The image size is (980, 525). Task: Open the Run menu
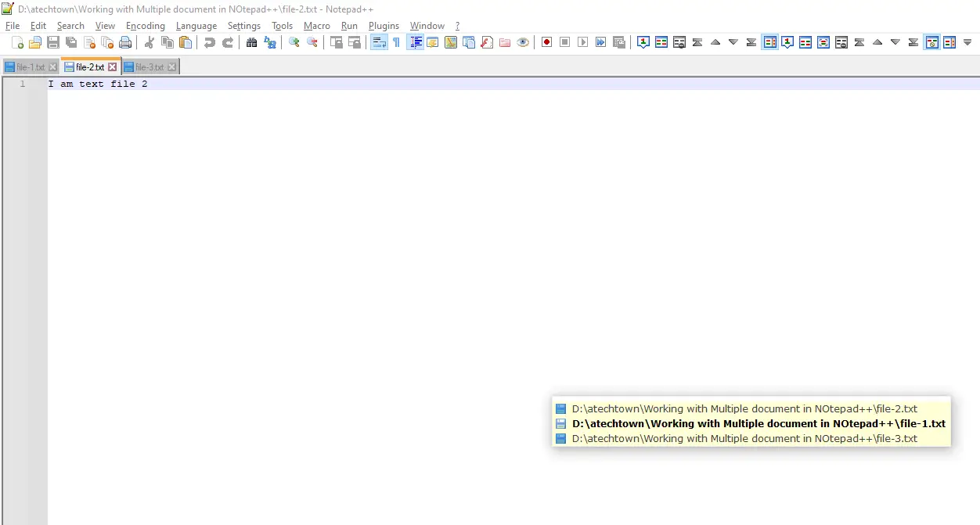tap(349, 26)
